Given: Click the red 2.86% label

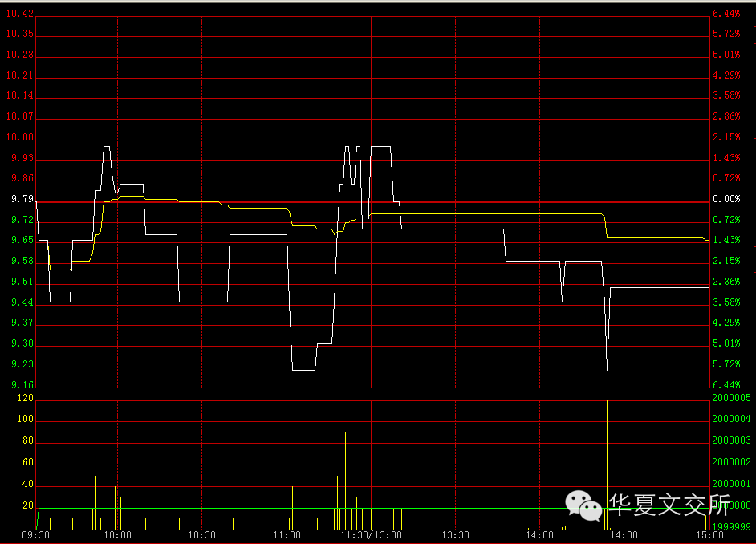Looking at the screenshot, I should coord(726,116).
